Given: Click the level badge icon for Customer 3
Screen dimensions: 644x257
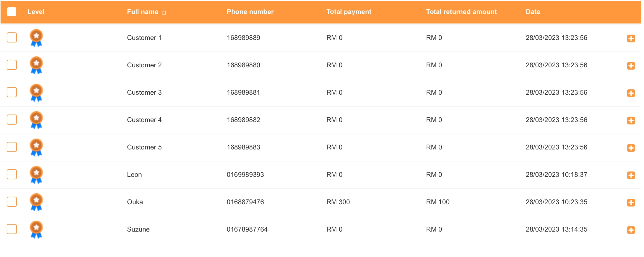Looking at the screenshot, I should coord(36,92).
